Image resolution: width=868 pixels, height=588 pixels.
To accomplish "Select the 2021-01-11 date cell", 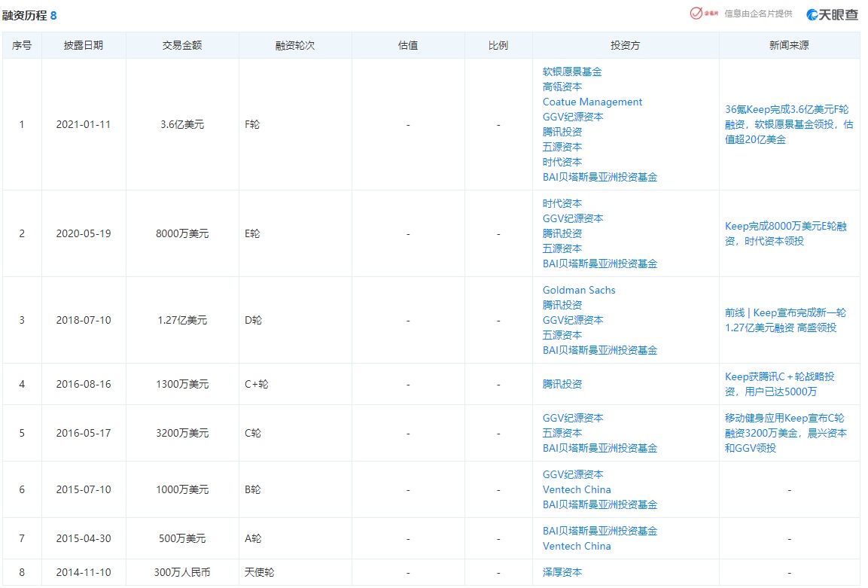I will click(x=84, y=124).
